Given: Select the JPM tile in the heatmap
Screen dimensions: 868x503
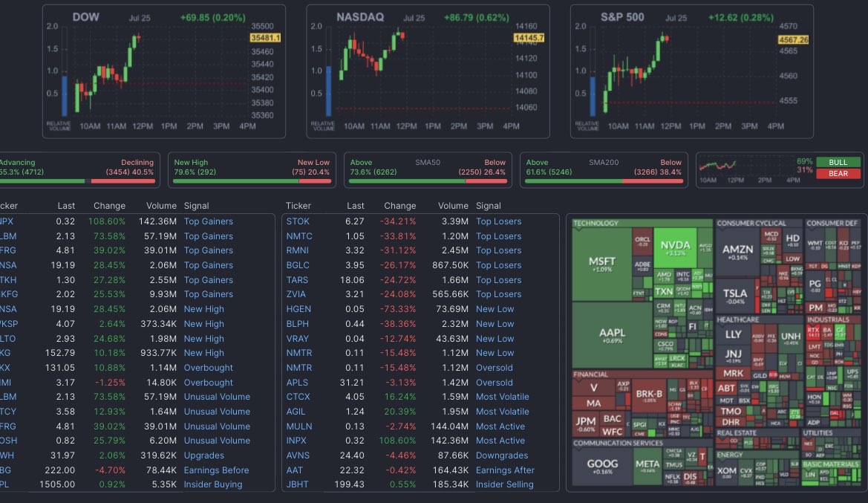Looking at the screenshot, I should pos(585,424).
